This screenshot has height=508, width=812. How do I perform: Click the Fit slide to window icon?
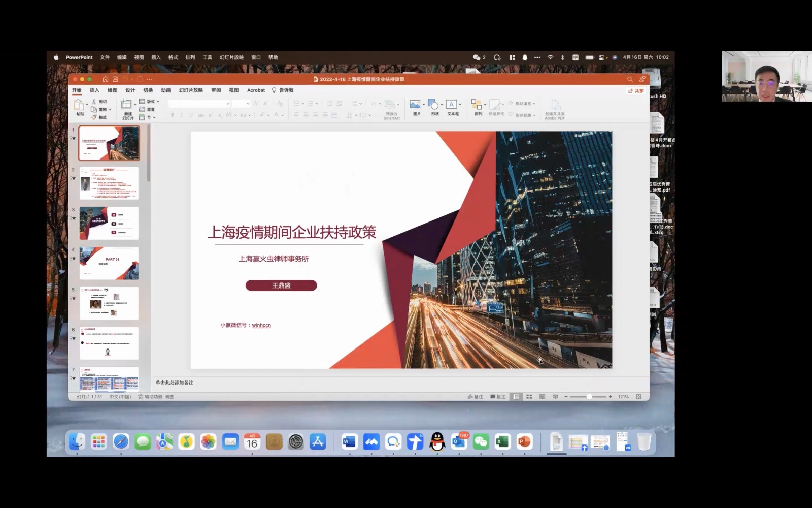[x=638, y=397]
